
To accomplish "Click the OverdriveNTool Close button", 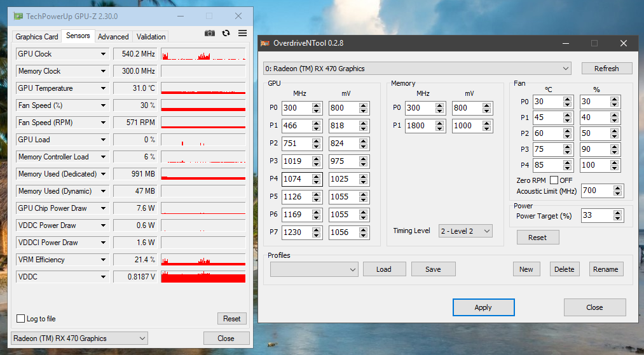I will pos(594,307).
